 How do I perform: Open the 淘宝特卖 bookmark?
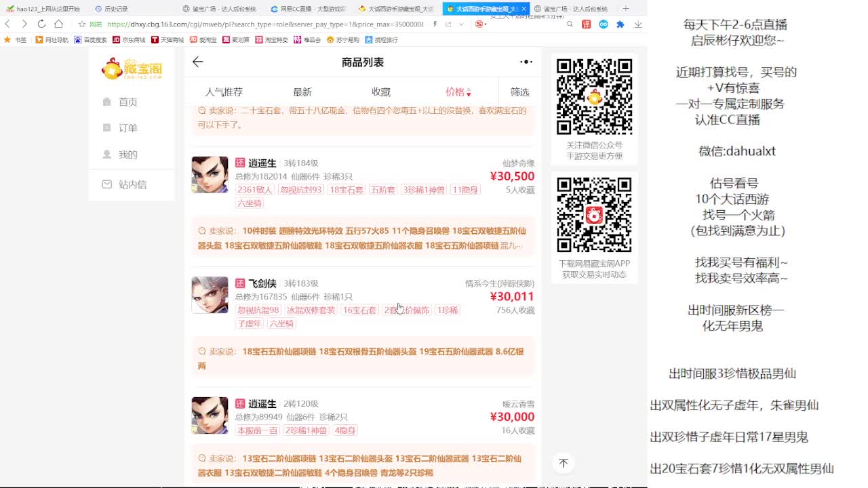[271, 40]
